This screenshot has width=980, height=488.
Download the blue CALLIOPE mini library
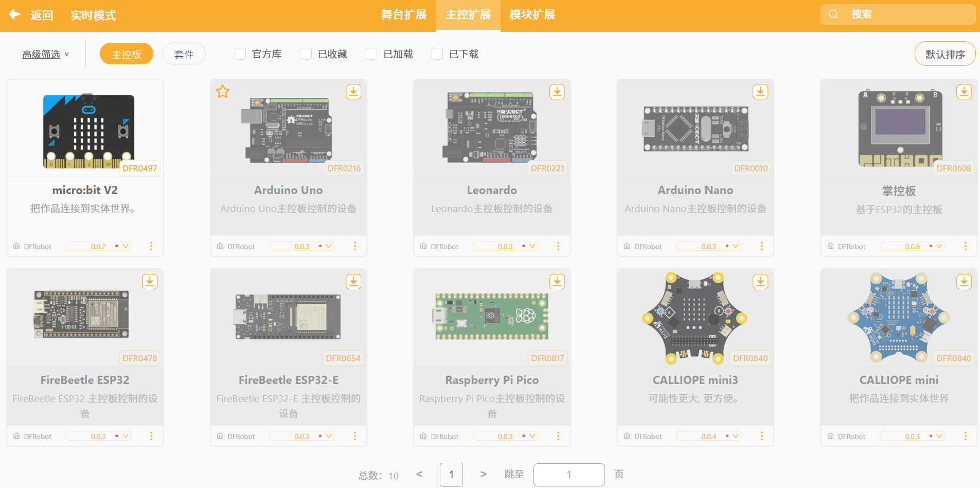tap(964, 282)
